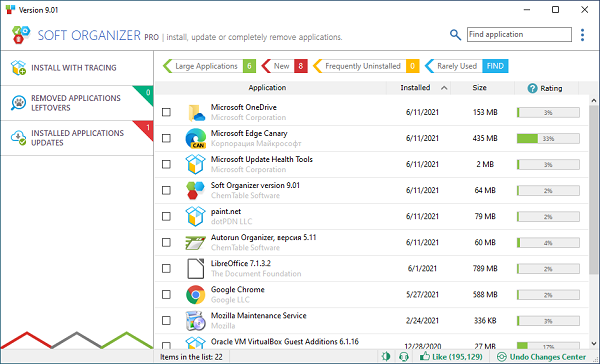This screenshot has height=364, width=600.
Task: Click the green 6 badge on Large Applications
Action: (249, 66)
